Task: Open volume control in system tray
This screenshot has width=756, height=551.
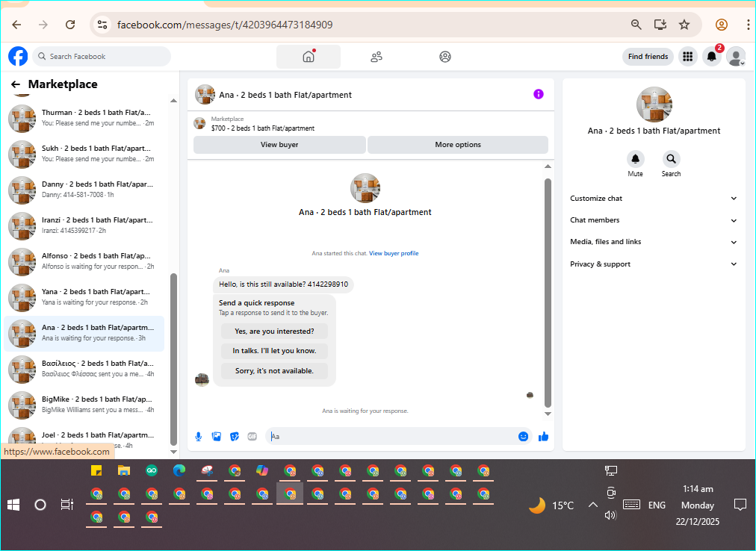Action: click(610, 515)
